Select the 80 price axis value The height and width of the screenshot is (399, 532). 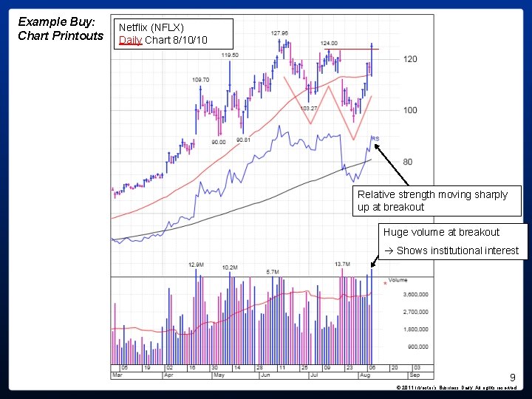407,162
